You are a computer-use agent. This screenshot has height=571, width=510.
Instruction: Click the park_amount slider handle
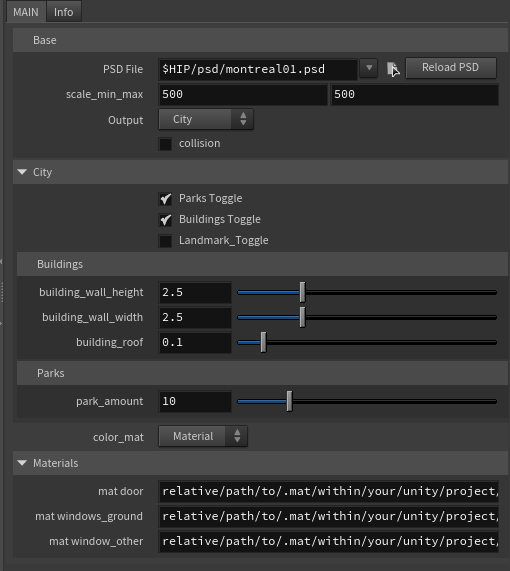pyautogui.click(x=289, y=401)
